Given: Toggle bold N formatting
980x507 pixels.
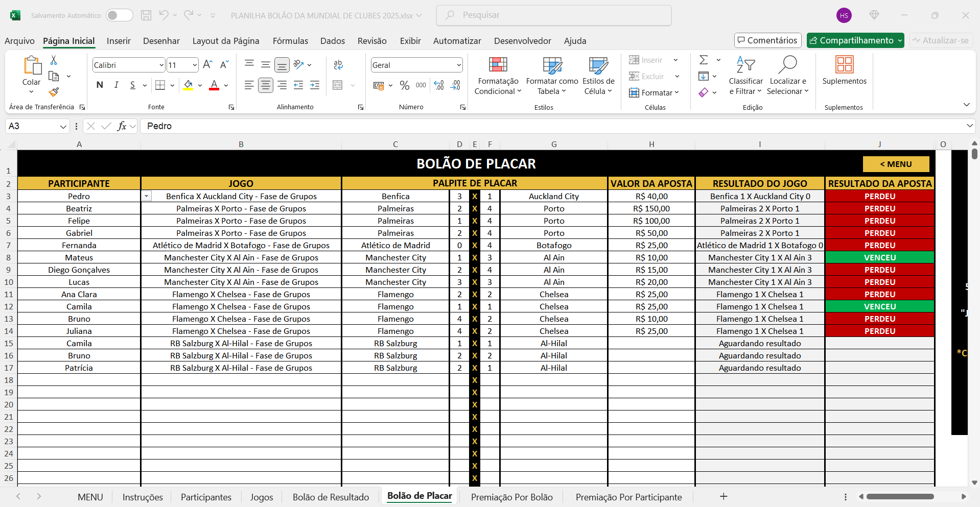Looking at the screenshot, I should pyautogui.click(x=100, y=85).
